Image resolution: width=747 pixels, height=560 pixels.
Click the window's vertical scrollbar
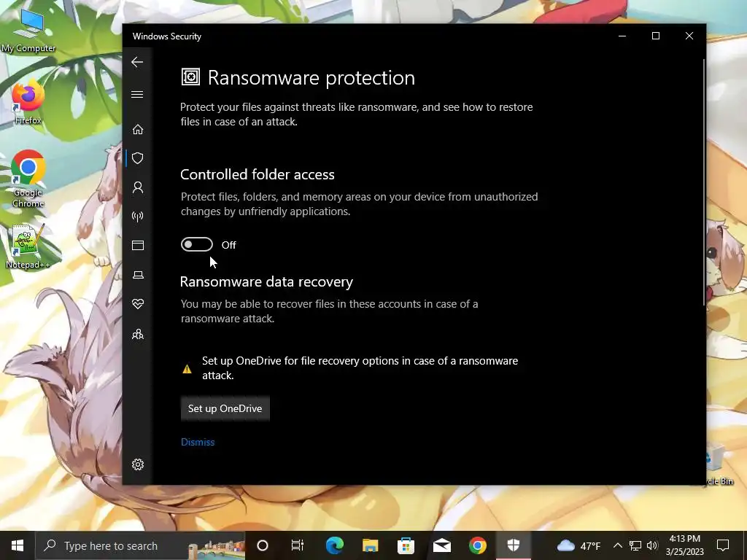704,182
